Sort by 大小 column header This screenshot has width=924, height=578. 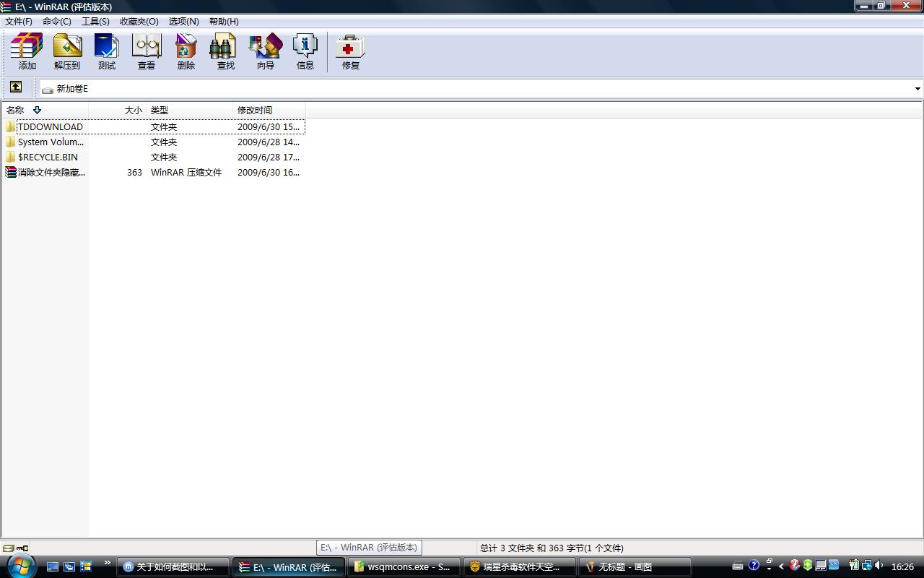[117, 110]
